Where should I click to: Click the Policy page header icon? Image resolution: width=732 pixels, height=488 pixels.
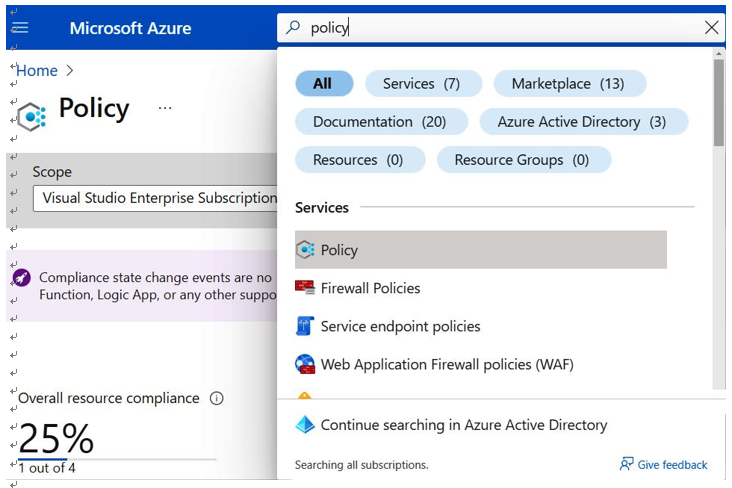point(32,116)
